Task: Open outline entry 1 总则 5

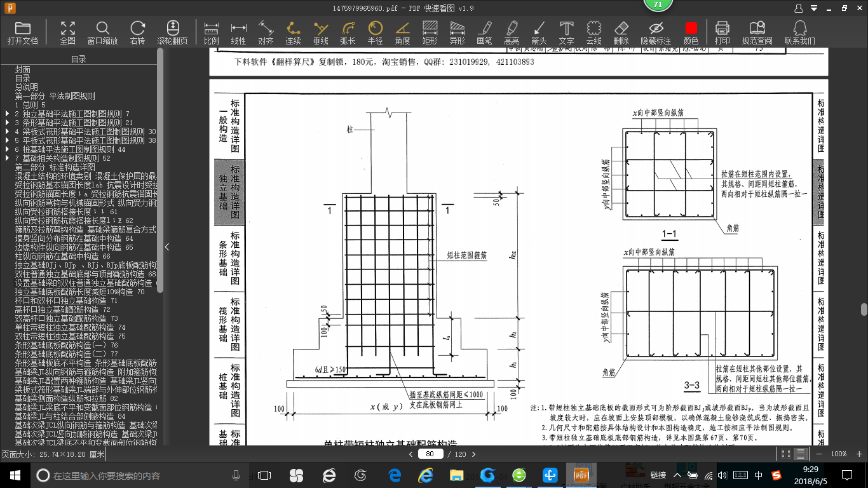Action: click(x=31, y=105)
